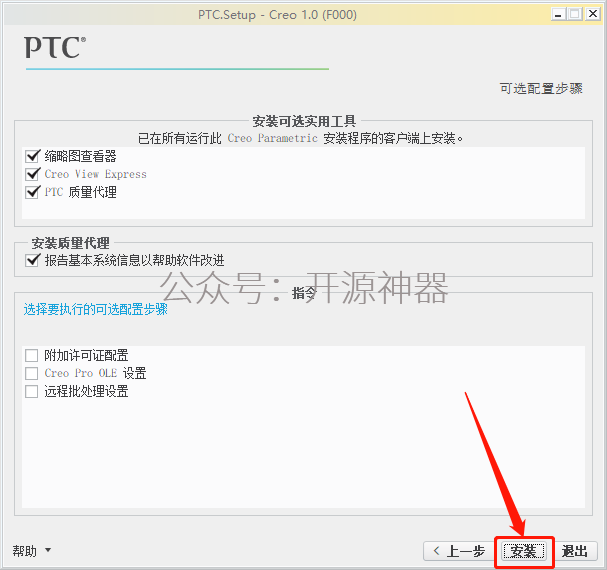Go back with the 上一步 button
Viewport: 607px width, 570px height.
pos(459,551)
